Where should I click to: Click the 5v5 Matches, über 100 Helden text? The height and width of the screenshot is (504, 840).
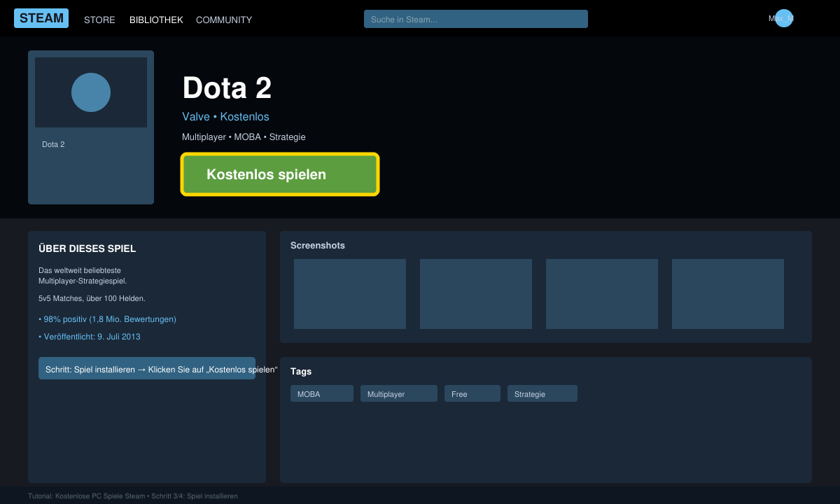tap(92, 298)
